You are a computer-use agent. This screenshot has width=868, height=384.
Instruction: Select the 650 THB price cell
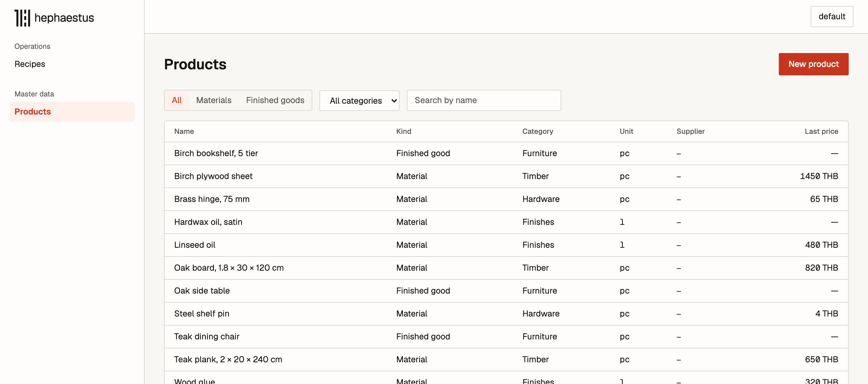[x=822, y=359]
